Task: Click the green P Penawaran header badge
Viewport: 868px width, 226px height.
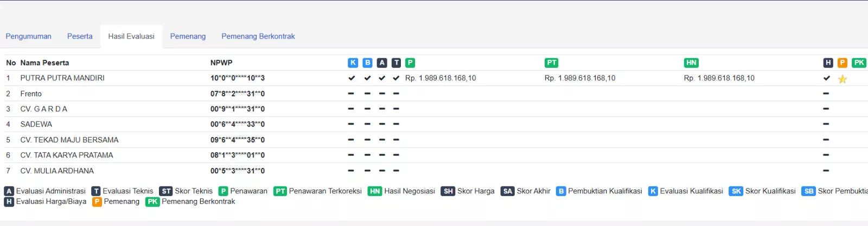Action: 410,62
